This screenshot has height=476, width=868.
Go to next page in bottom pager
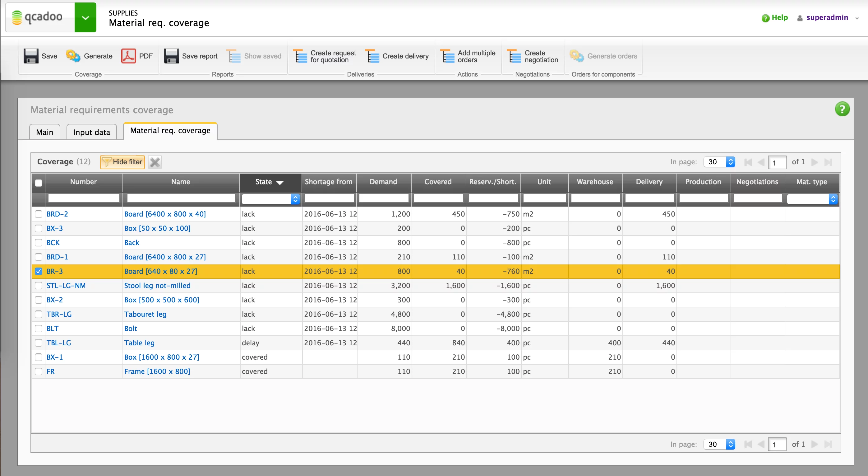815,444
